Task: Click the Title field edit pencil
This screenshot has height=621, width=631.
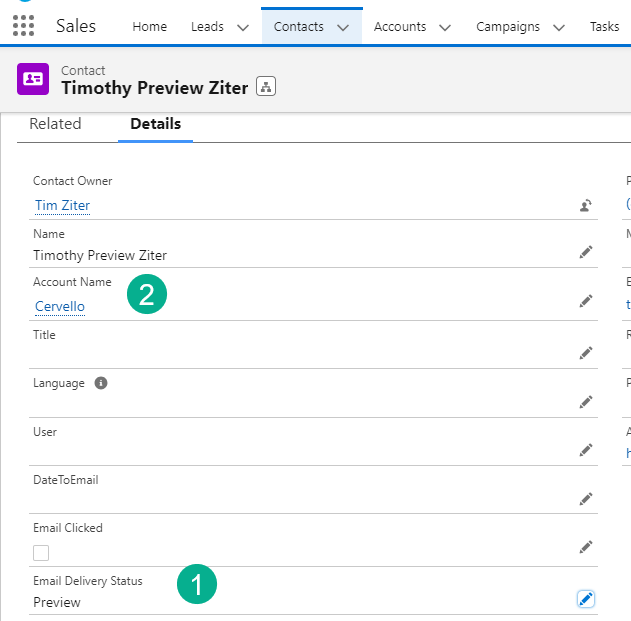Action: pos(586,353)
